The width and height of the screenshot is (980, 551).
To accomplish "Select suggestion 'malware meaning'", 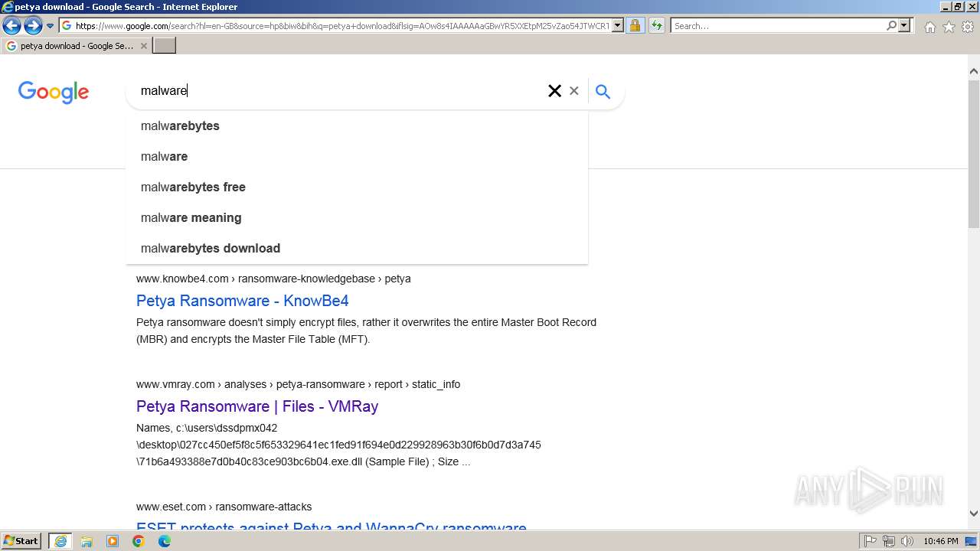I will pyautogui.click(x=357, y=218).
